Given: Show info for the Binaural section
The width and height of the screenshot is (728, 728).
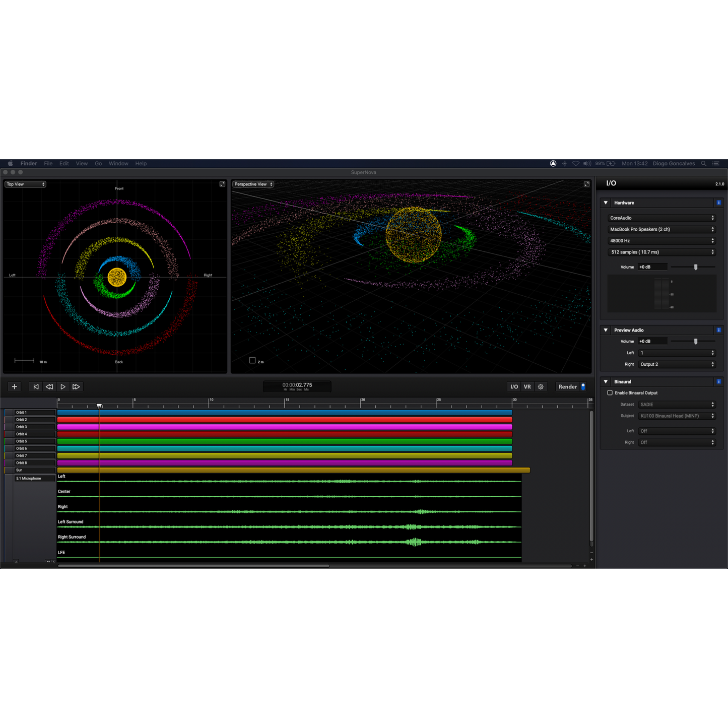Looking at the screenshot, I should (718, 382).
